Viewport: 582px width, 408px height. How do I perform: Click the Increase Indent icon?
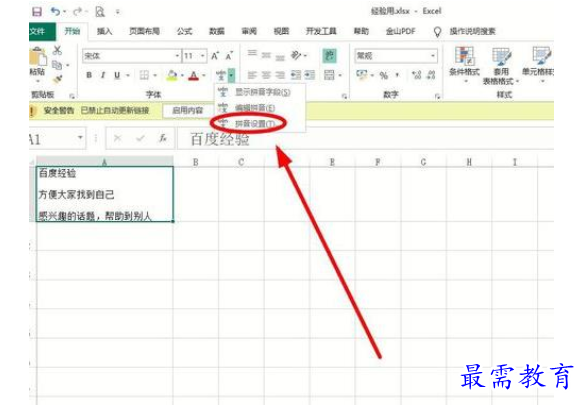pos(310,75)
